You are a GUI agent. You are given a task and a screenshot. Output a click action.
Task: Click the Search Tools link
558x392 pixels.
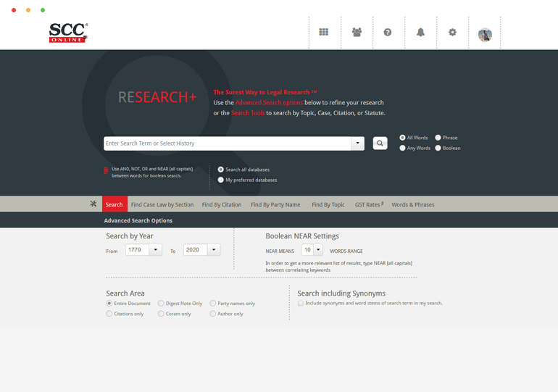click(248, 113)
